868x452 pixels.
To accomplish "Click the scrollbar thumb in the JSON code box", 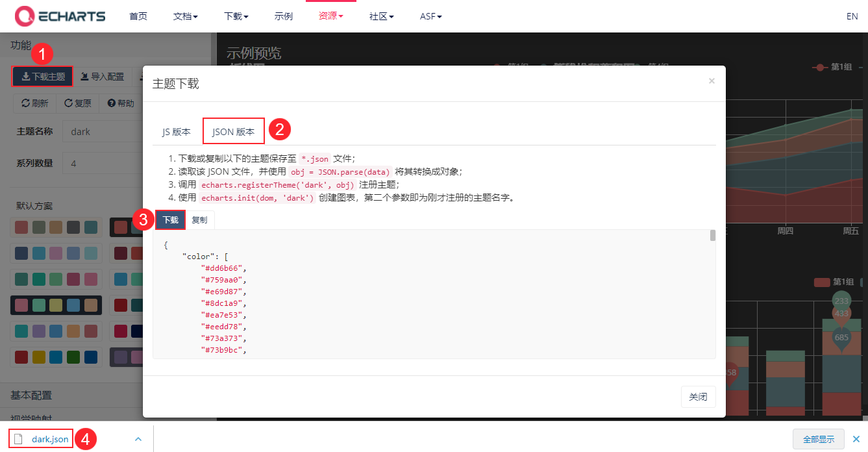I will point(713,235).
